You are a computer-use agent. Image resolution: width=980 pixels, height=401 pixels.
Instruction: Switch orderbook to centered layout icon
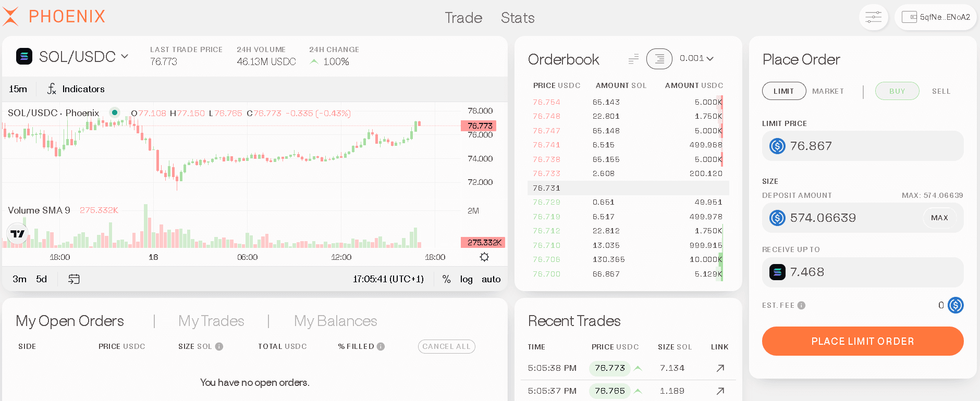pyautogui.click(x=659, y=59)
